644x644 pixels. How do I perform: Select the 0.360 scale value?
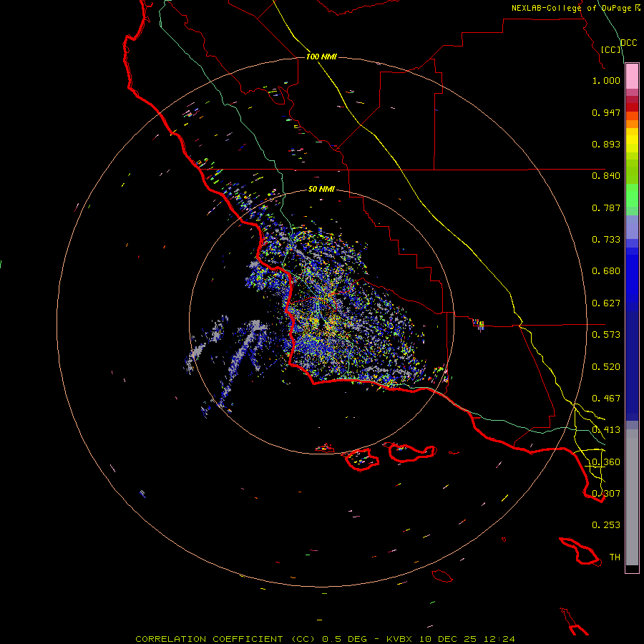[606, 462]
